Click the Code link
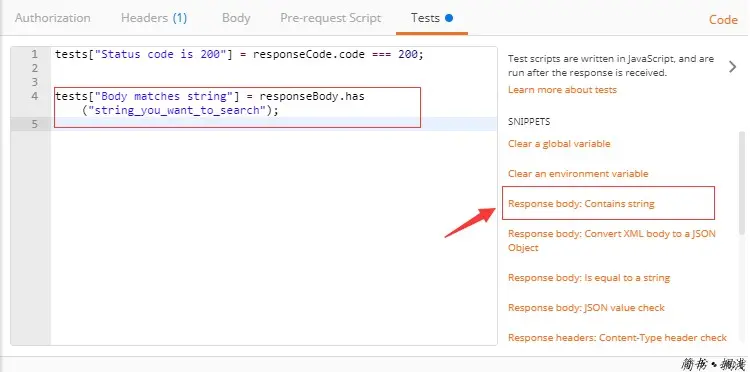Image resolution: width=750 pixels, height=372 pixels. tap(723, 20)
